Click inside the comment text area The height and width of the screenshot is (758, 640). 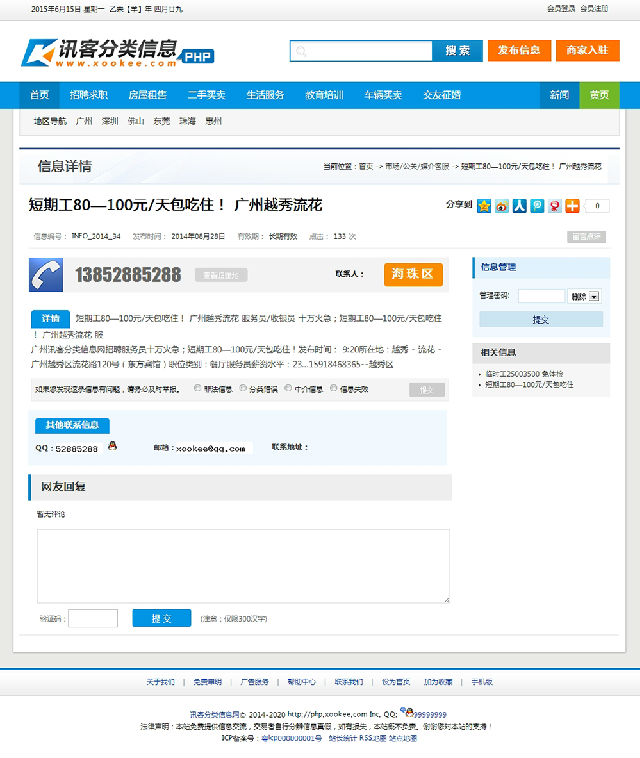243,566
